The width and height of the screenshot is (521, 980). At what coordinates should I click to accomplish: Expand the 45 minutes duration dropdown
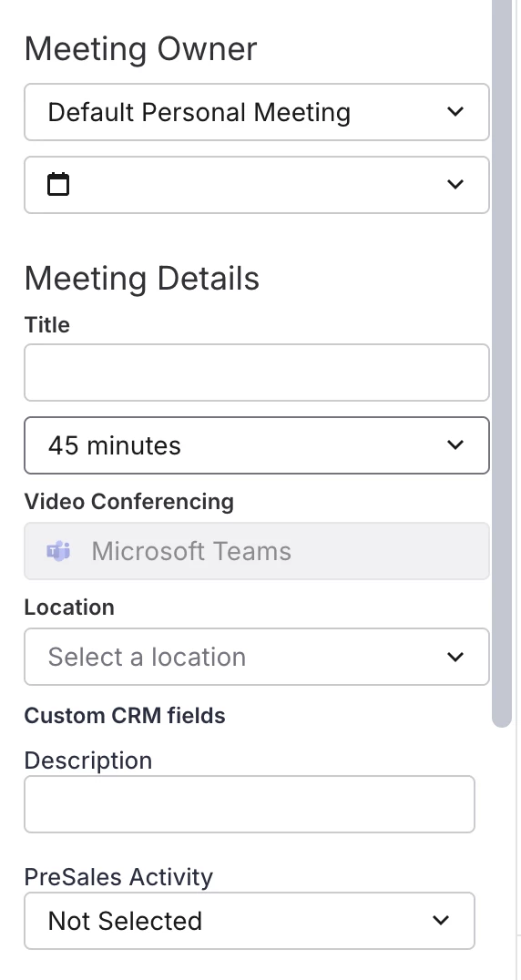tap(257, 445)
